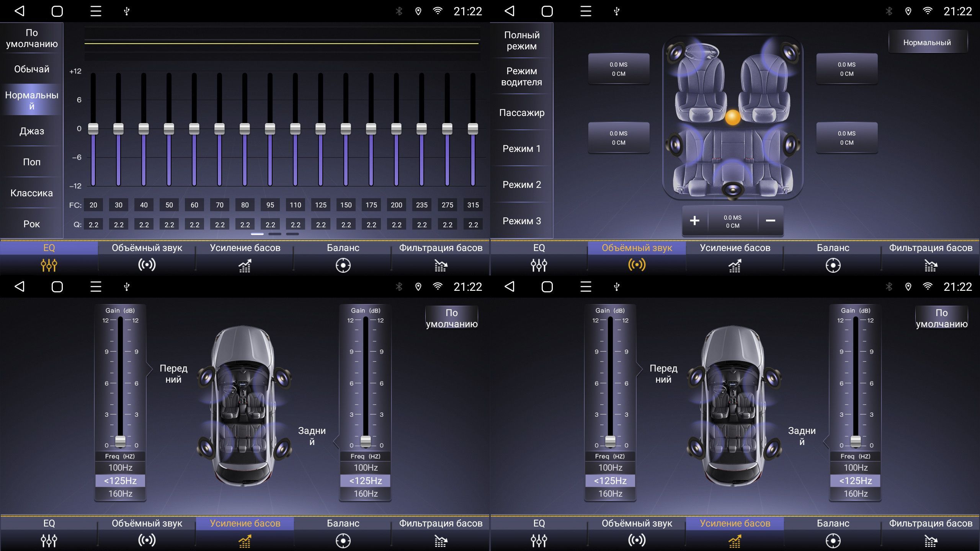This screenshot has height=551, width=980.
Task: Click the orange surround sound waves icon
Action: 637,265
